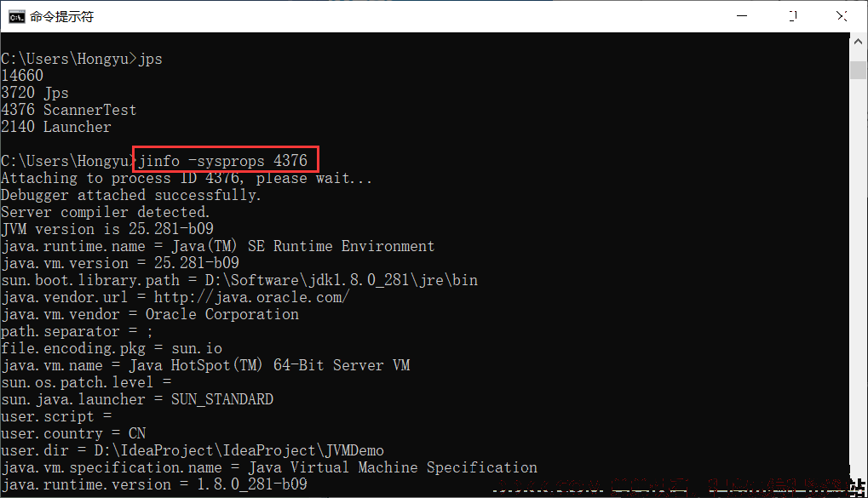This screenshot has width=868, height=498.
Task: Click the java.vm.version property line
Action: pos(120,263)
